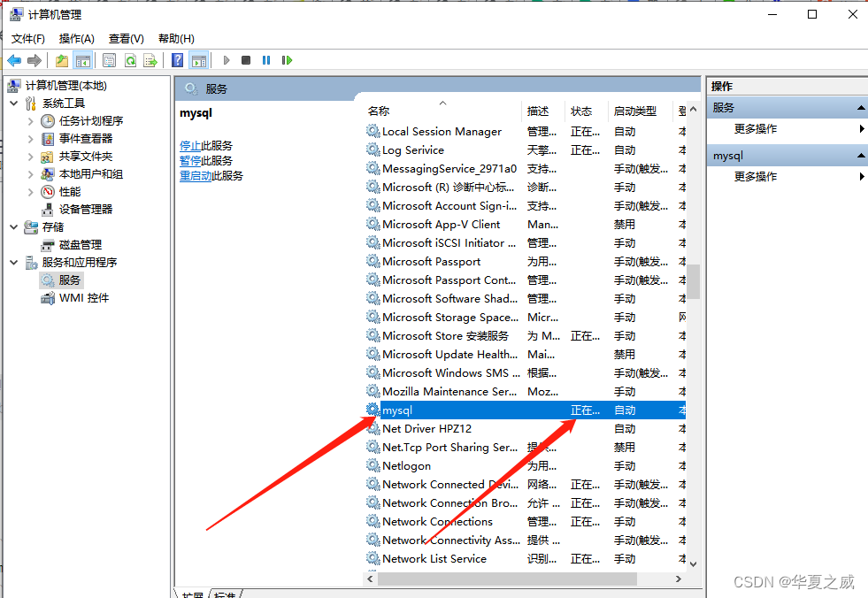Expand the 任务计划程序 tree node
This screenshot has width=868, height=598.
[31, 121]
